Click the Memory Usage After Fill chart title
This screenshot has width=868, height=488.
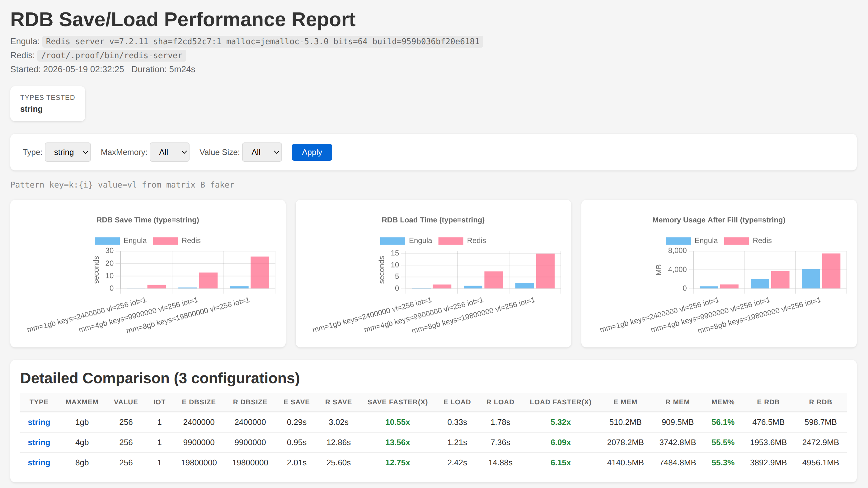719,220
